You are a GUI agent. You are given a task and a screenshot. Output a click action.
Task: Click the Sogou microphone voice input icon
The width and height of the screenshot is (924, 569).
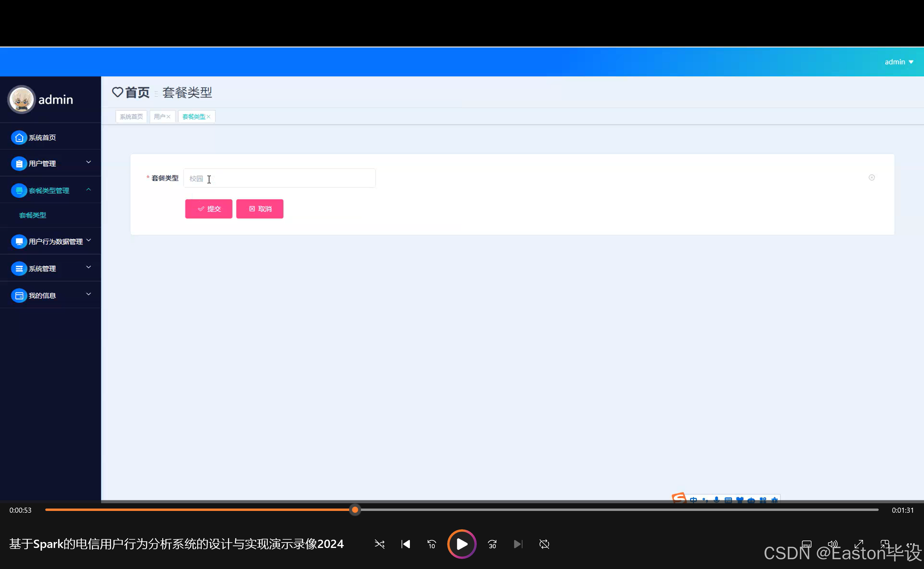pos(716,500)
